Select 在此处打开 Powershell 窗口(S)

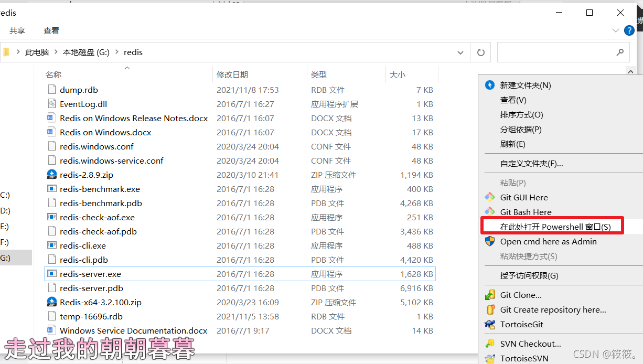(x=555, y=227)
